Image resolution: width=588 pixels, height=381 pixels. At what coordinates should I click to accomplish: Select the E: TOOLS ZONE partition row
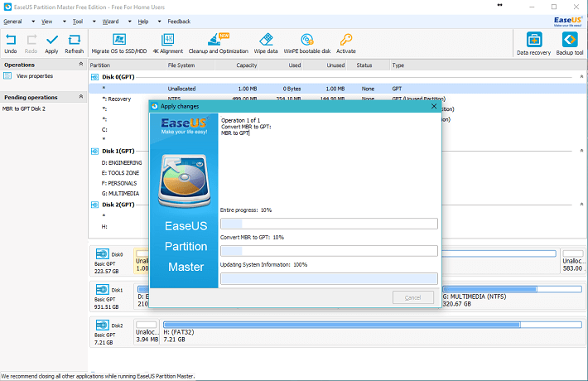tap(120, 173)
